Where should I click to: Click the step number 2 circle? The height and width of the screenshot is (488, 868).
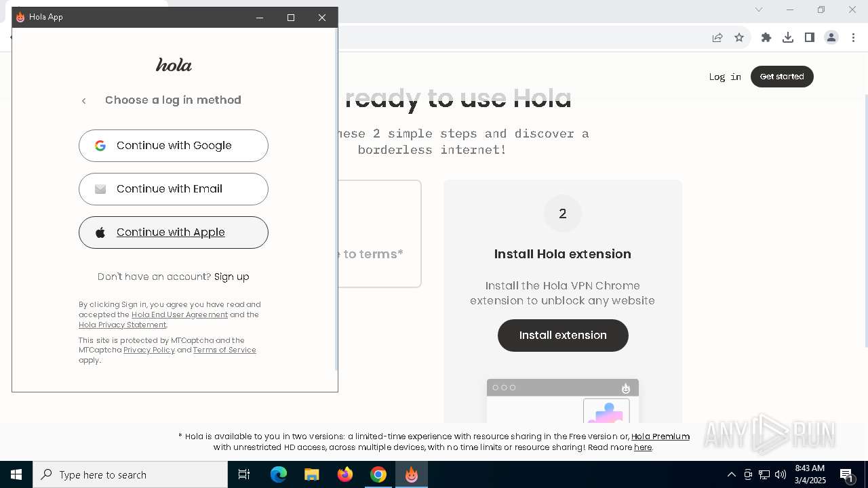(563, 213)
